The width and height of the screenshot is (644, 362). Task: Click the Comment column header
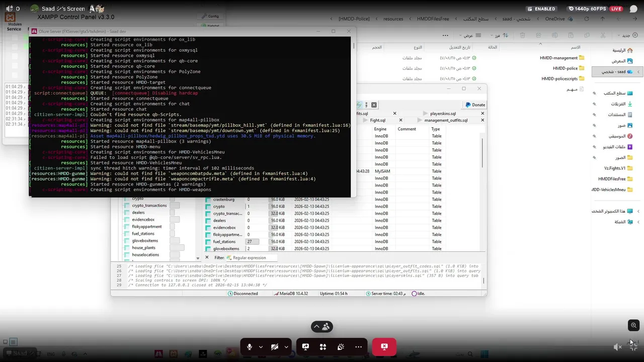407,129
